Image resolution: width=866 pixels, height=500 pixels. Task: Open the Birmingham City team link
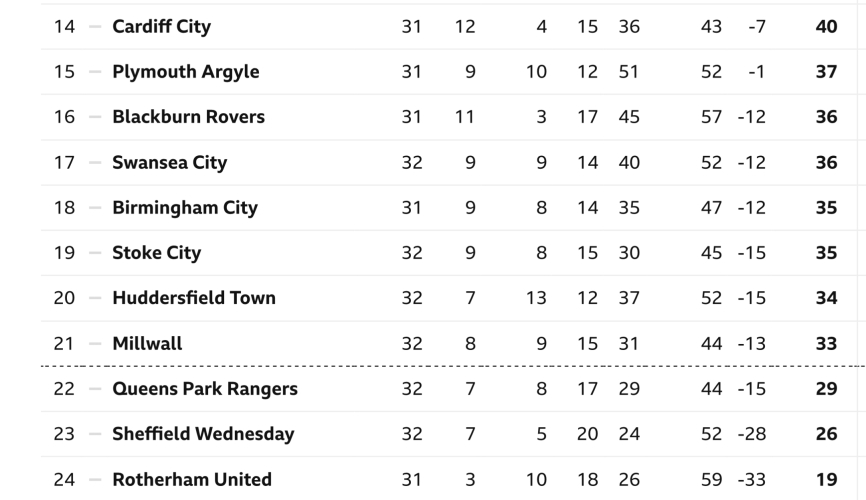tap(185, 208)
